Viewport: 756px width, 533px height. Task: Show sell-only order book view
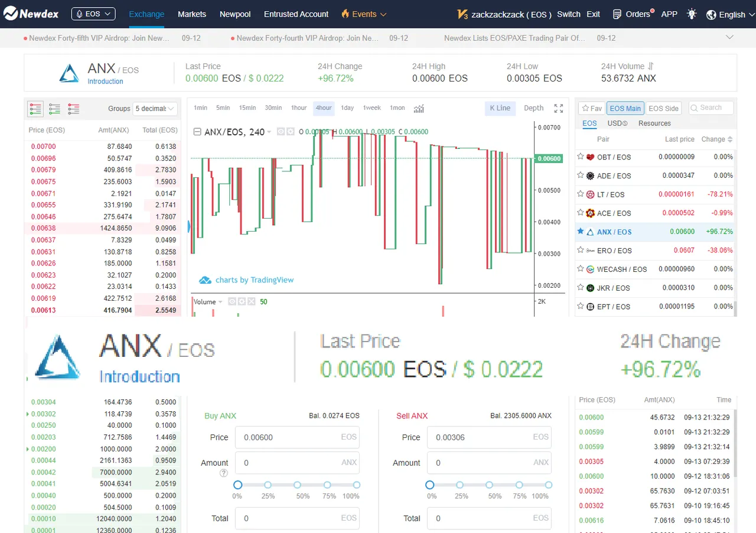(73, 109)
